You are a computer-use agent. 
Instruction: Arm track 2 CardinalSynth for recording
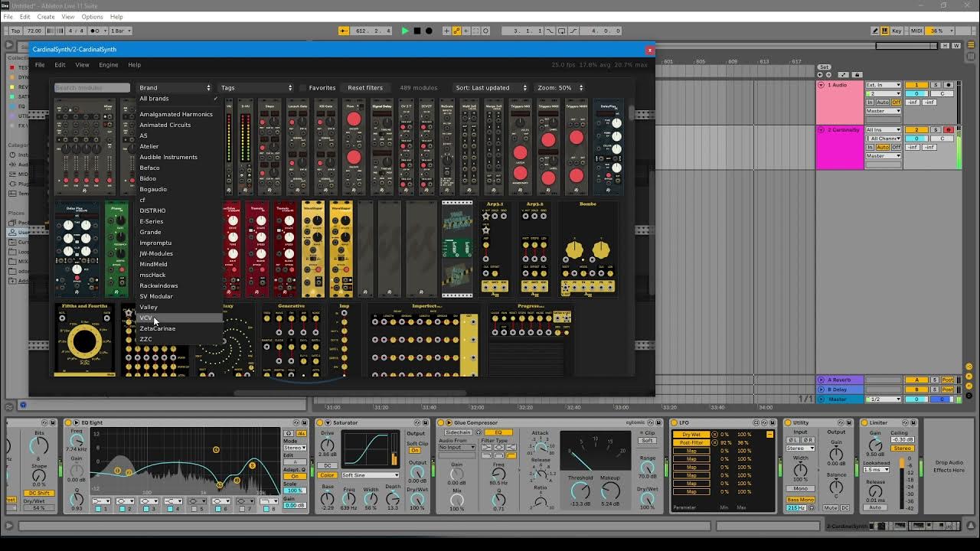tap(949, 130)
